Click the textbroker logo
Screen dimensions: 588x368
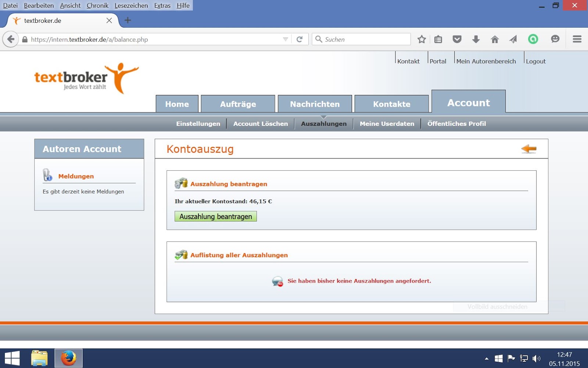tap(85, 77)
